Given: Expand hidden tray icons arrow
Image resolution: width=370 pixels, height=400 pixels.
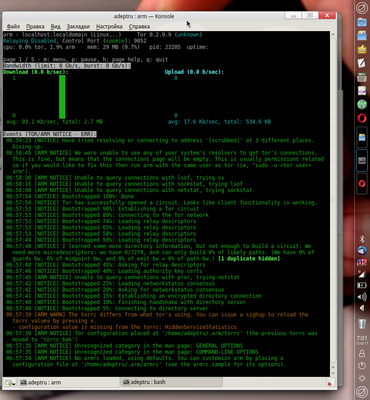Looking at the screenshot, I should [x=362, y=308].
